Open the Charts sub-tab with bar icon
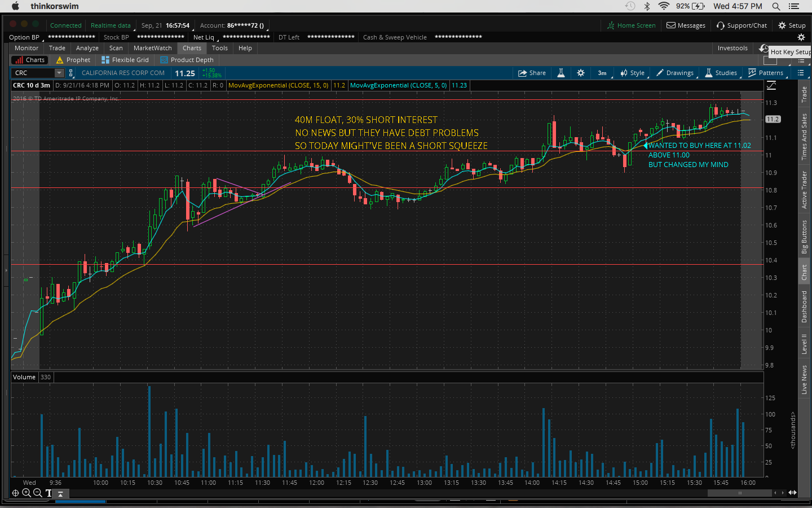 coord(30,60)
